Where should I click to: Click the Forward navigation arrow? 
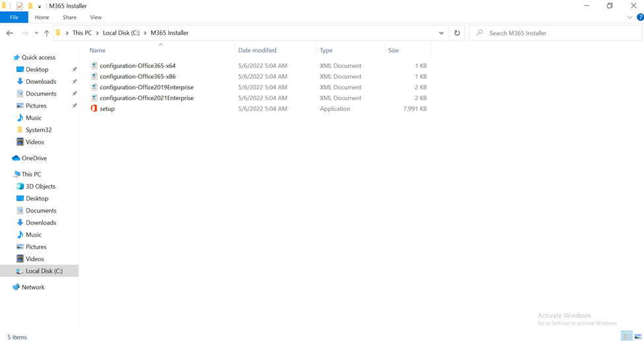[24, 33]
